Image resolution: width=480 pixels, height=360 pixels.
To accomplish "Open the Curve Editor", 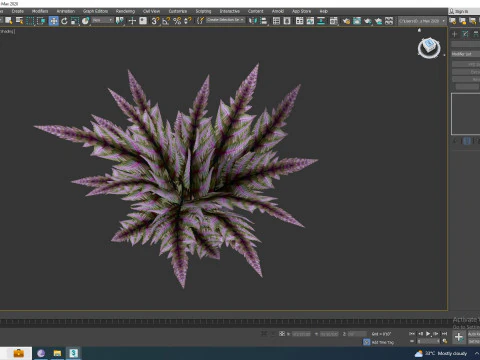I will click(x=310, y=21).
